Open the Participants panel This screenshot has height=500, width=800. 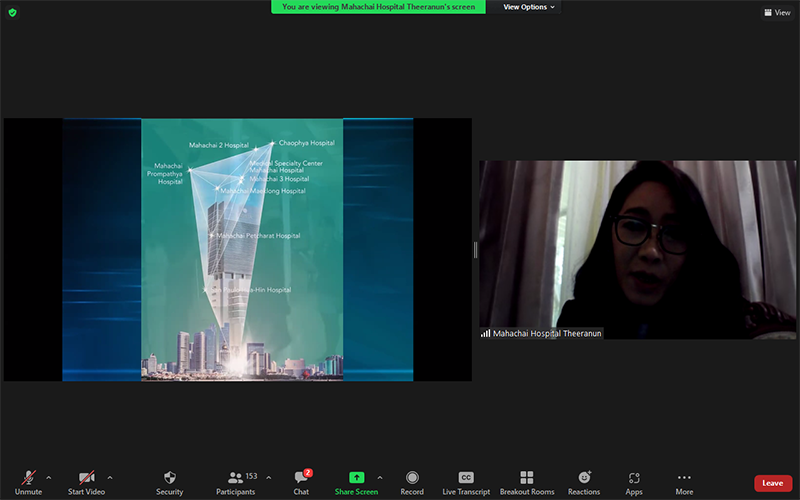pos(235,483)
